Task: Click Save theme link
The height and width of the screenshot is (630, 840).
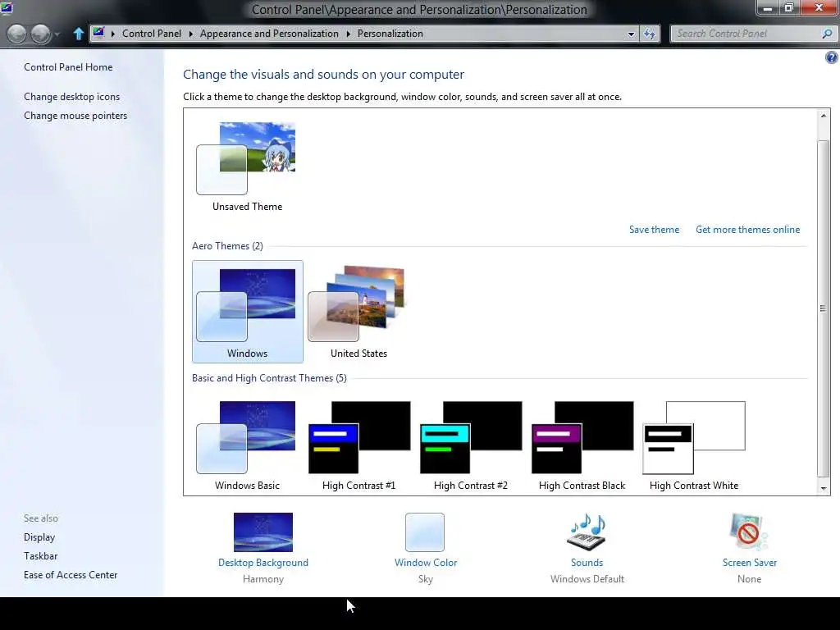Action: point(654,230)
